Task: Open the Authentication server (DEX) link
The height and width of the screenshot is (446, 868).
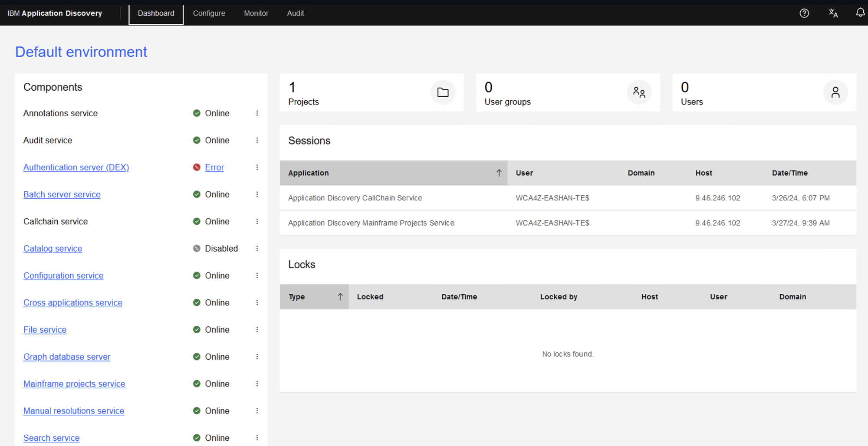Action: coord(76,167)
